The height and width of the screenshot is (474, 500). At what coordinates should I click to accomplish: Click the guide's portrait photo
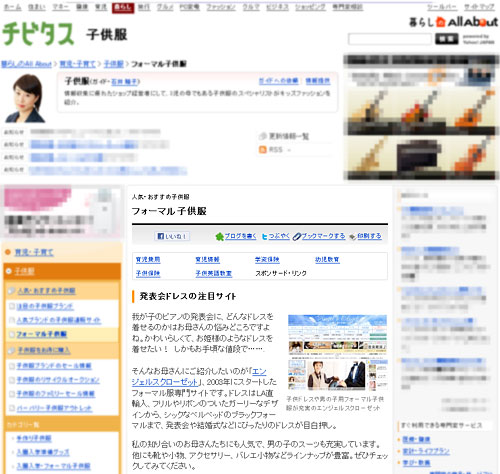pos(26,98)
